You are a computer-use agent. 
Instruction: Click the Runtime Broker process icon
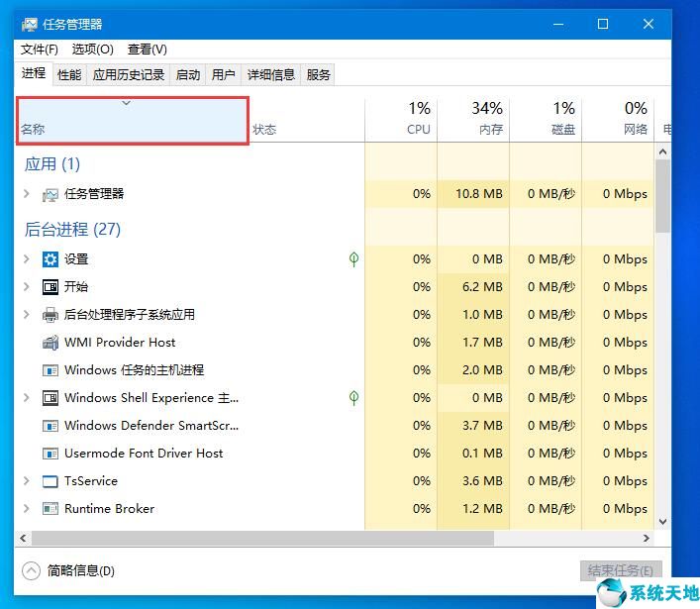[x=50, y=509]
